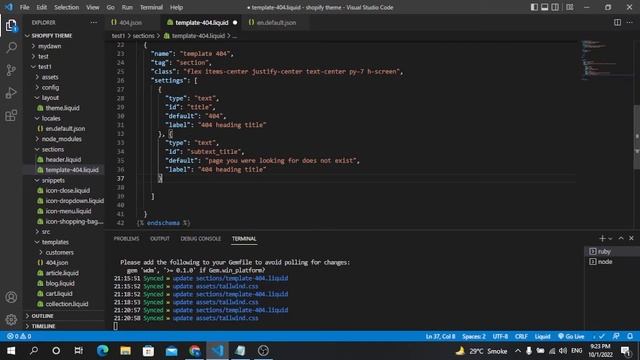Screen dimensions: 640x360
Task: Change indentation via Spaces: 2
Action: (474, 336)
